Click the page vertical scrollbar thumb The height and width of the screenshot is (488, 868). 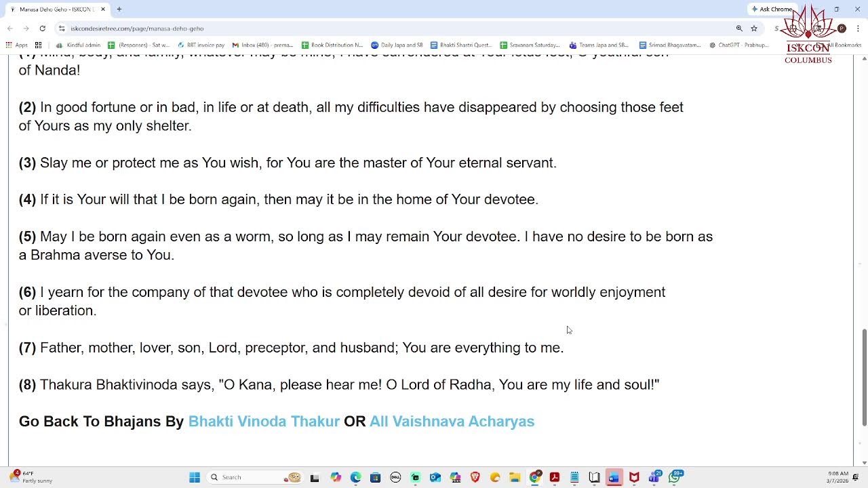click(x=864, y=378)
